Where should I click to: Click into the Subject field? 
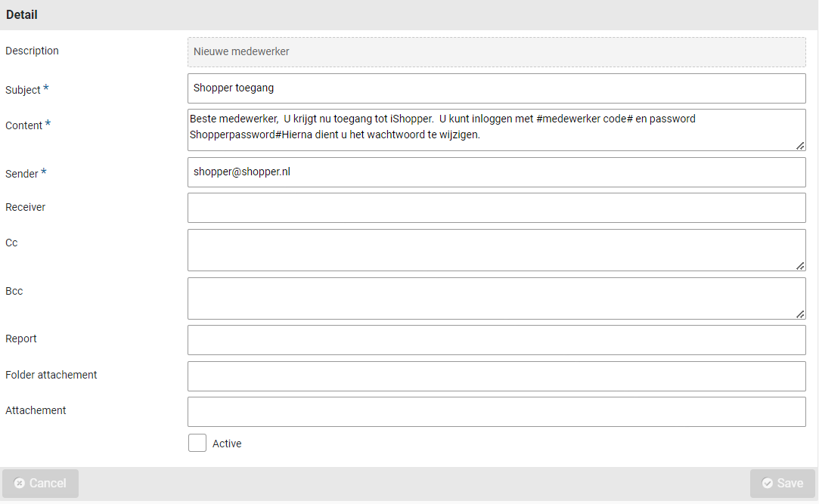tap(496, 88)
